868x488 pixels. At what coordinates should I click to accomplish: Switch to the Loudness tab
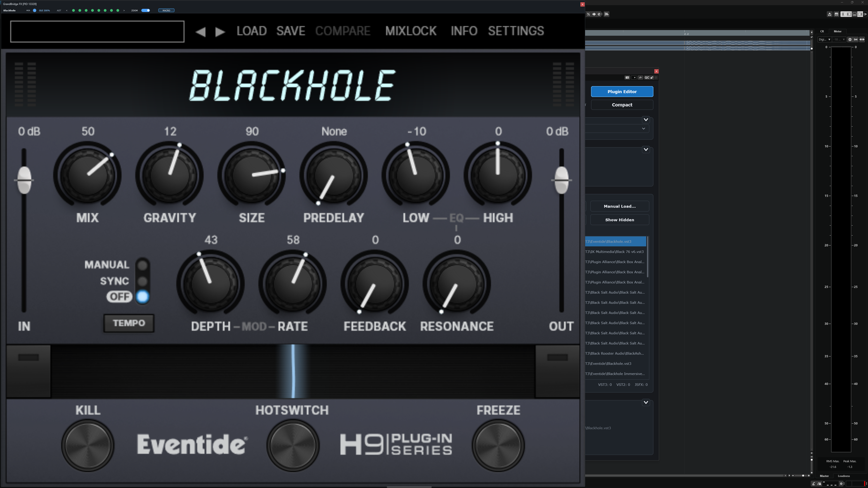[x=844, y=476]
